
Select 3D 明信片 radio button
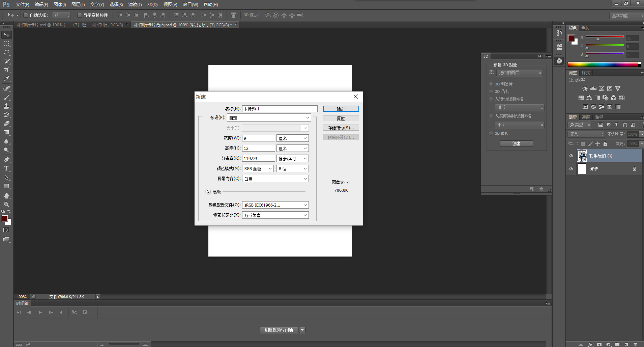(x=491, y=84)
